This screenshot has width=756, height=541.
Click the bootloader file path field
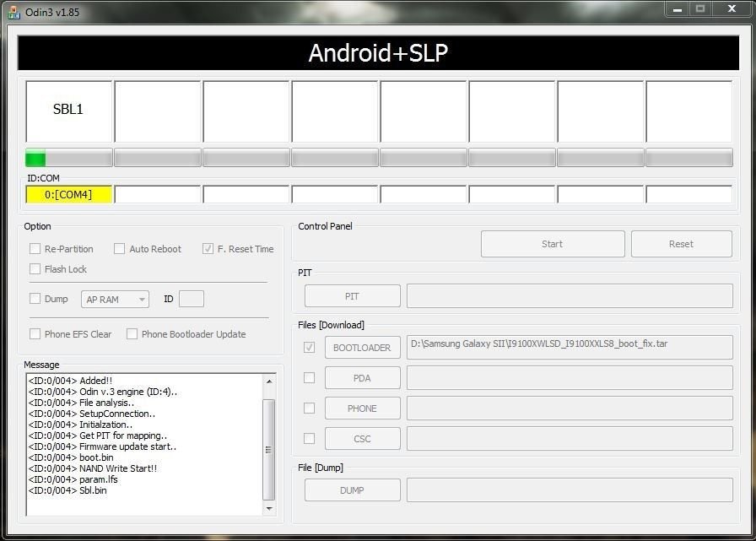570,347
